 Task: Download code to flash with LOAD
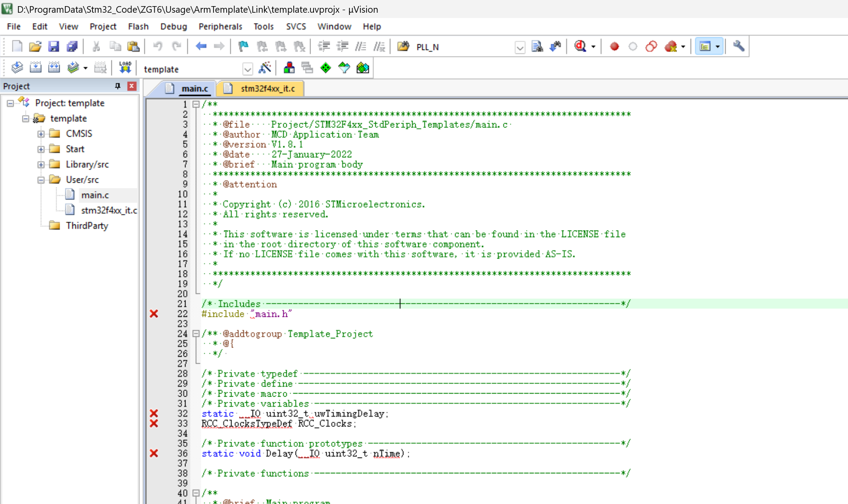[x=125, y=68]
